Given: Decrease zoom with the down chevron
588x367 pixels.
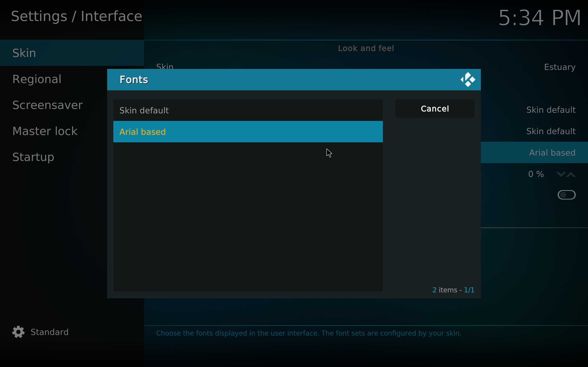Looking at the screenshot, I should [561, 174].
